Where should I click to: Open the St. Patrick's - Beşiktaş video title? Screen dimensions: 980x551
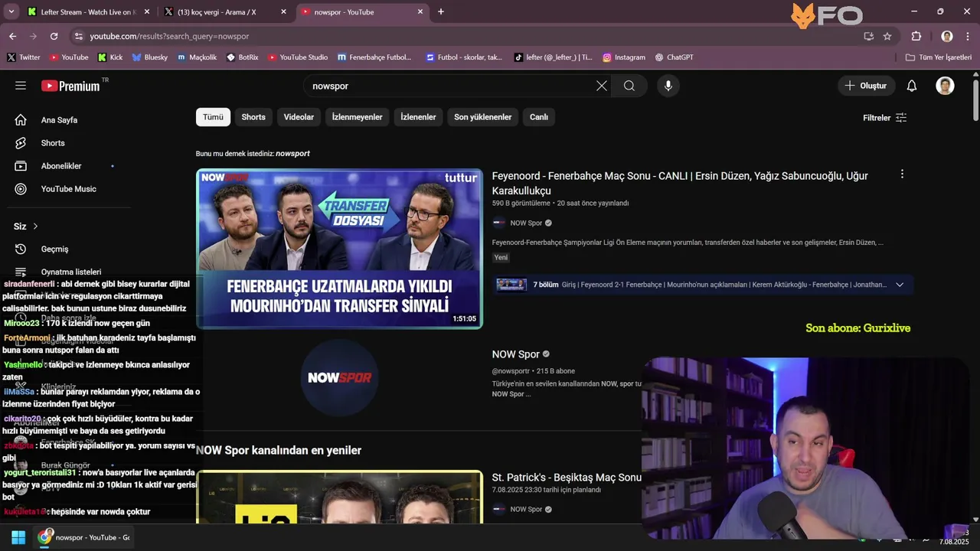[567, 478]
